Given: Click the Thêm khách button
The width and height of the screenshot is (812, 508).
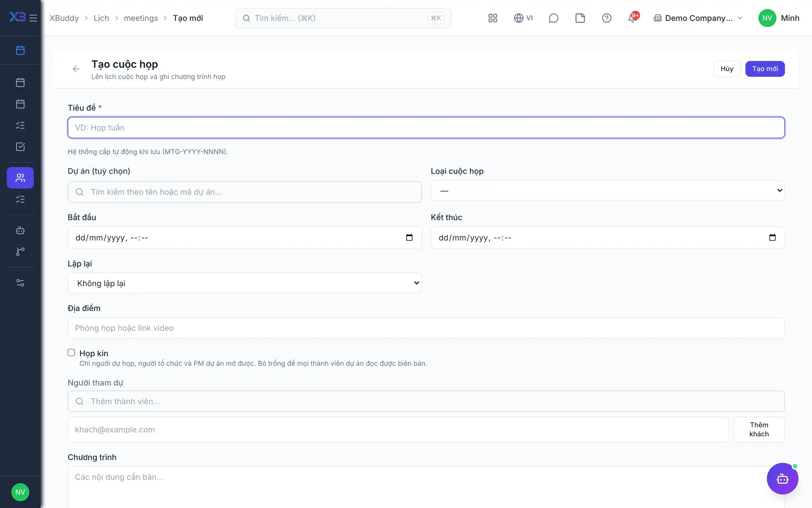Looking at the screenshot, I should pos(759,429).
